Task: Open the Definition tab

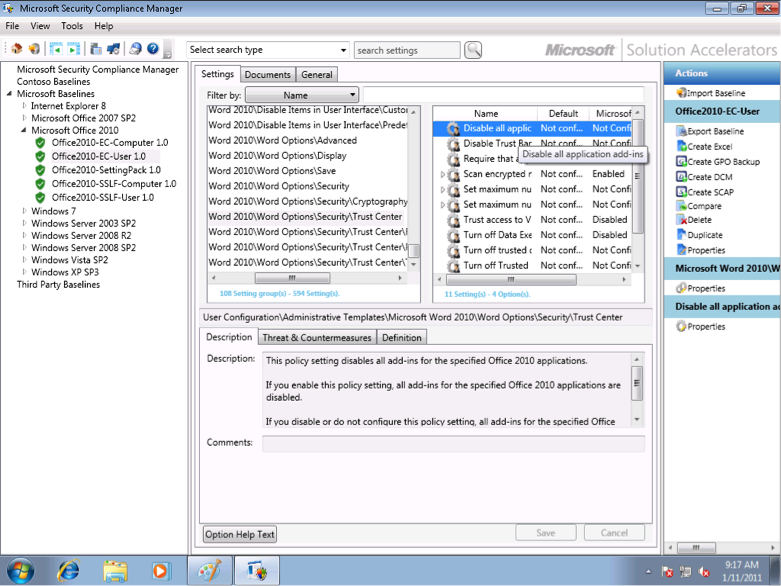Action: (x=401, y=338)
